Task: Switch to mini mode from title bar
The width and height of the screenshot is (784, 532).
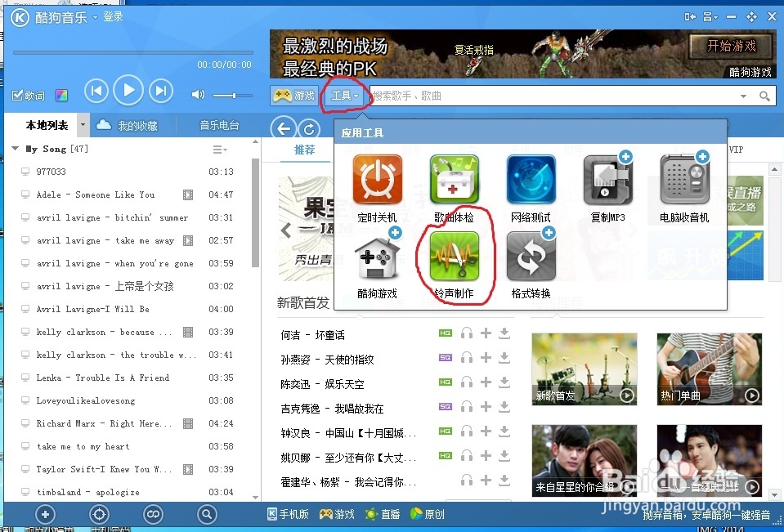Action: (690, 17)
